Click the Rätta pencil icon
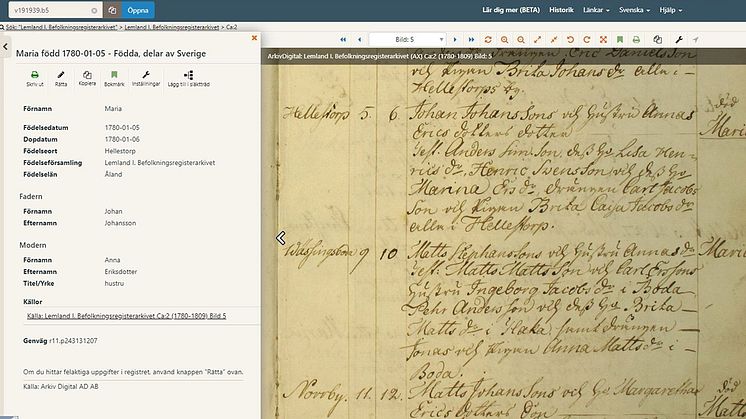This screenshot has height=419, width=746. (x=60, y=78)
